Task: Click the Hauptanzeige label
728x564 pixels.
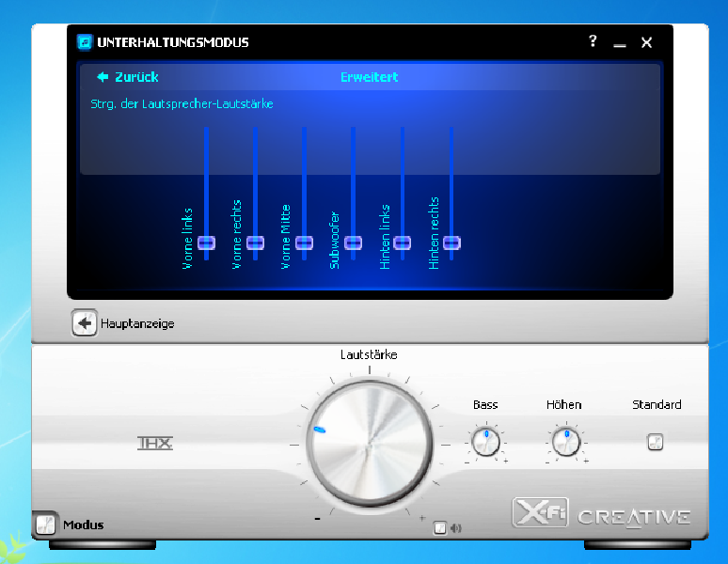Action: 137,323
